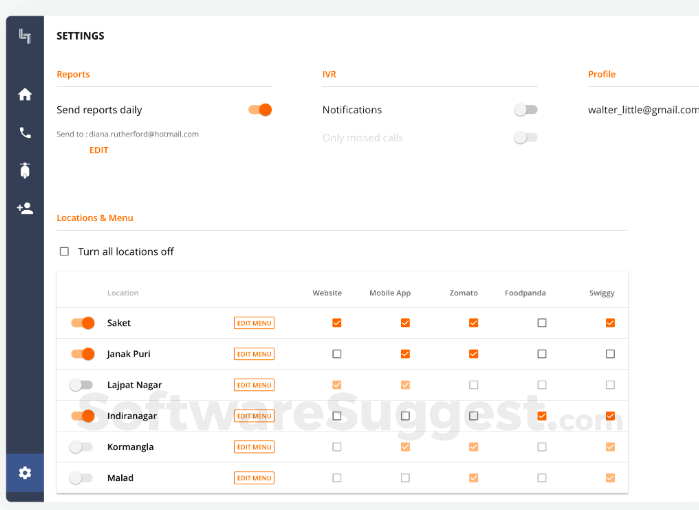Toggle the Kormangla location switch
Image resolution: width=699 pixels, height=510 pixels.
pos(81,447)
